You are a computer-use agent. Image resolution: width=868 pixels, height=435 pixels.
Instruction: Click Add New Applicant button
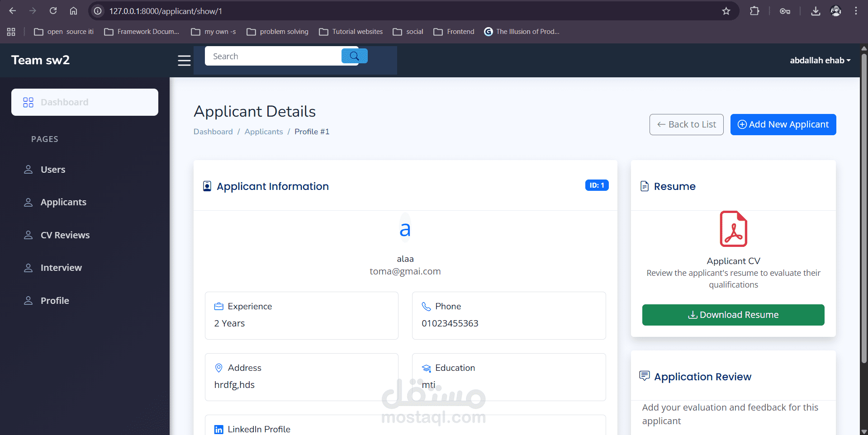pyautogui.click(x=783, y=124)
